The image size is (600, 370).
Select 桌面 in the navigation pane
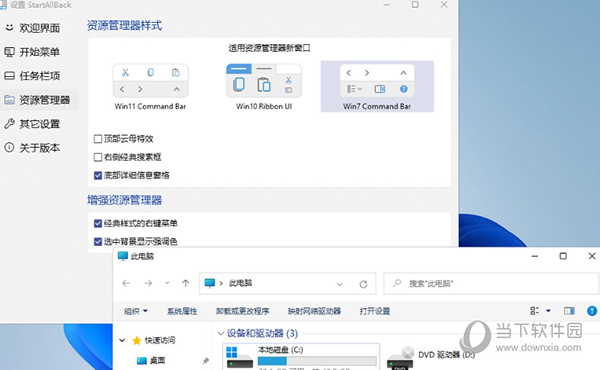pyautogui.click(x=157, y=360)
